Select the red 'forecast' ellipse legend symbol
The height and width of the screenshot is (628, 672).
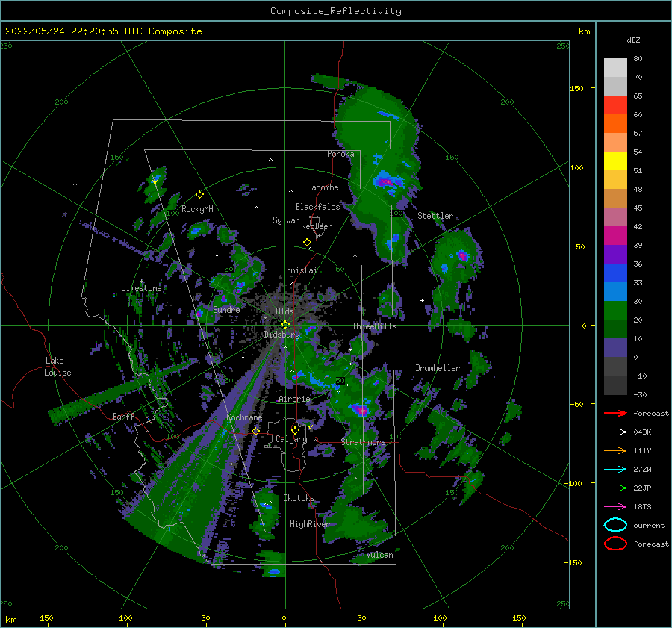click(x=615, y=544)
